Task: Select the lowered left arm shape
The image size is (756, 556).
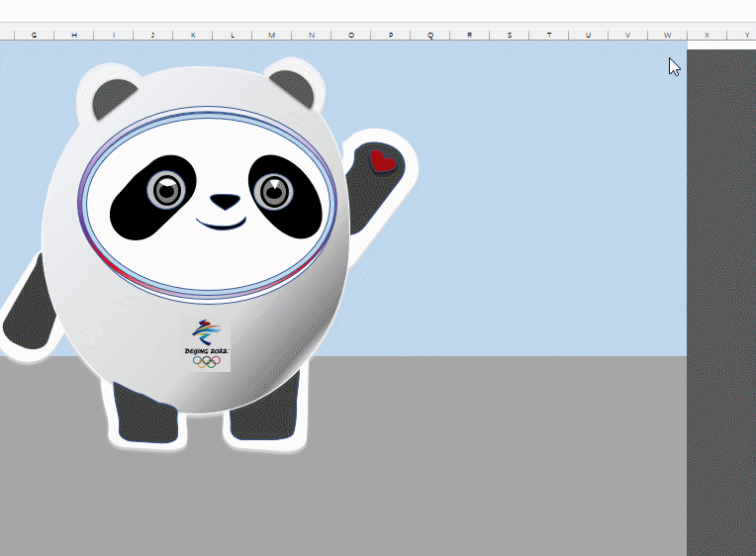Action: click(29, 308)
